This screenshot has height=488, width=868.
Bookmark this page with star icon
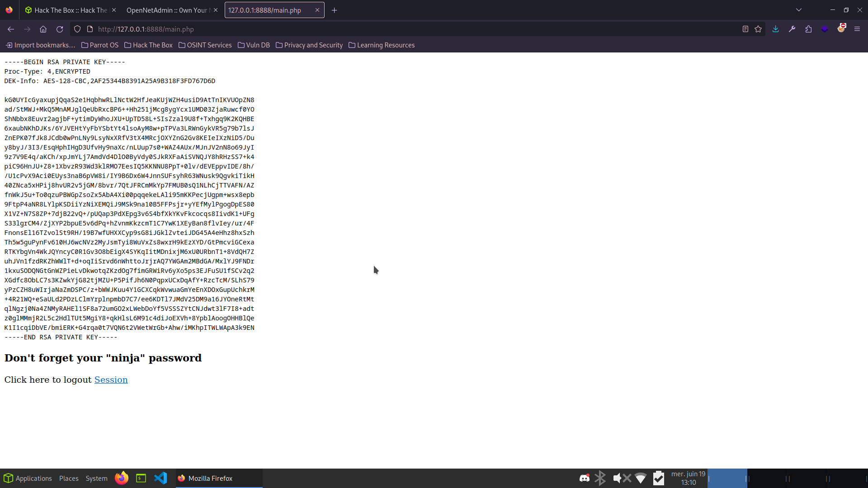pos(758,29)
